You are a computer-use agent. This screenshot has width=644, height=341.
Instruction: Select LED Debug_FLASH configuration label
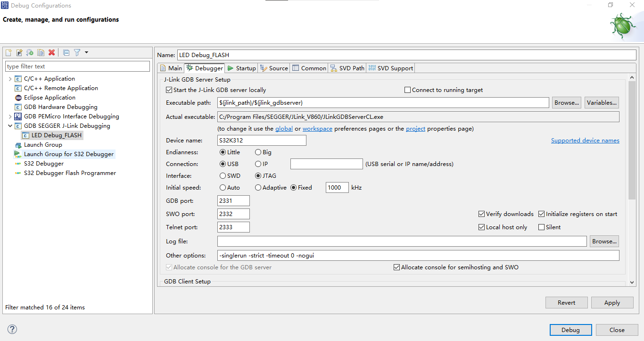click(57, 135)
